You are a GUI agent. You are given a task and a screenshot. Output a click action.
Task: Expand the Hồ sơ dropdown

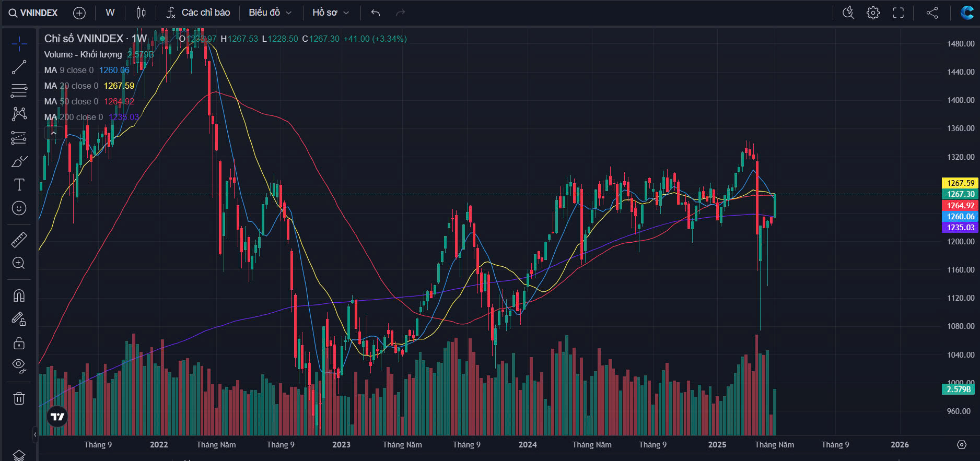pyautogui.click(x=331, y=13)
